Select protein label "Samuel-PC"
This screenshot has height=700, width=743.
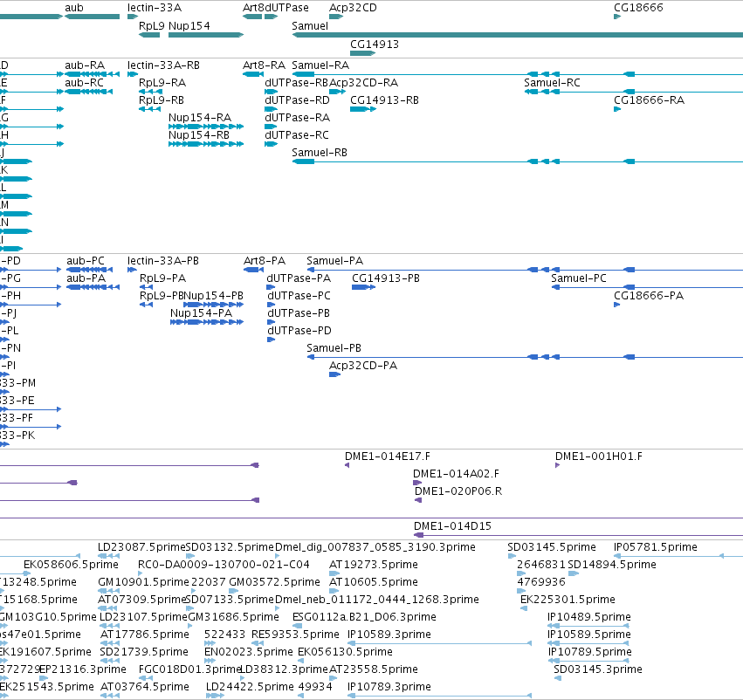[x=579, y=278]
